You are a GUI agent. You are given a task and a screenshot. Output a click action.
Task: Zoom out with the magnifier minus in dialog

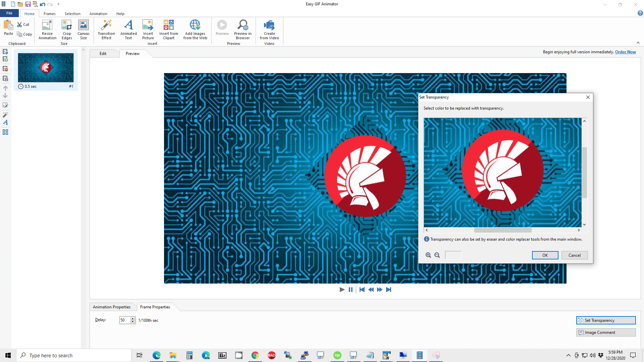point(437,255)
